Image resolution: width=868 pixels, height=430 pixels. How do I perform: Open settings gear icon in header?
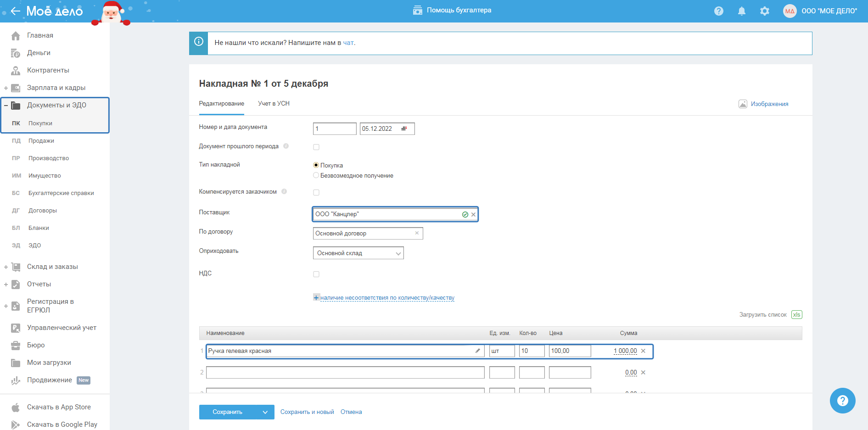click(x=765, y=11)
